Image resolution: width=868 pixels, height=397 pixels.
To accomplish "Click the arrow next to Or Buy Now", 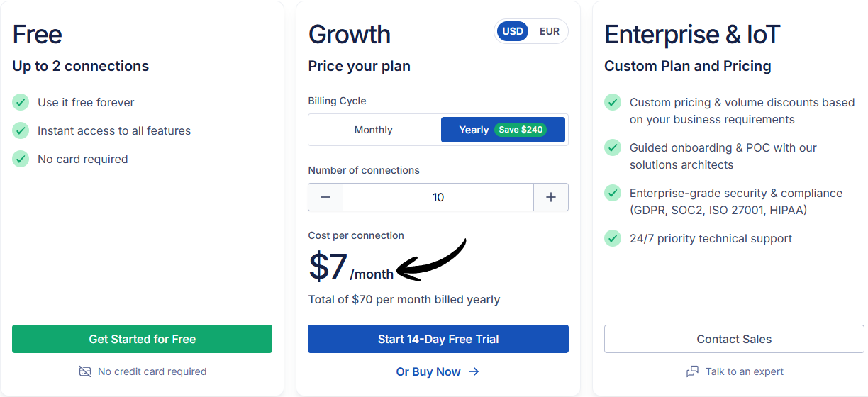I will (x=474, y=371).
